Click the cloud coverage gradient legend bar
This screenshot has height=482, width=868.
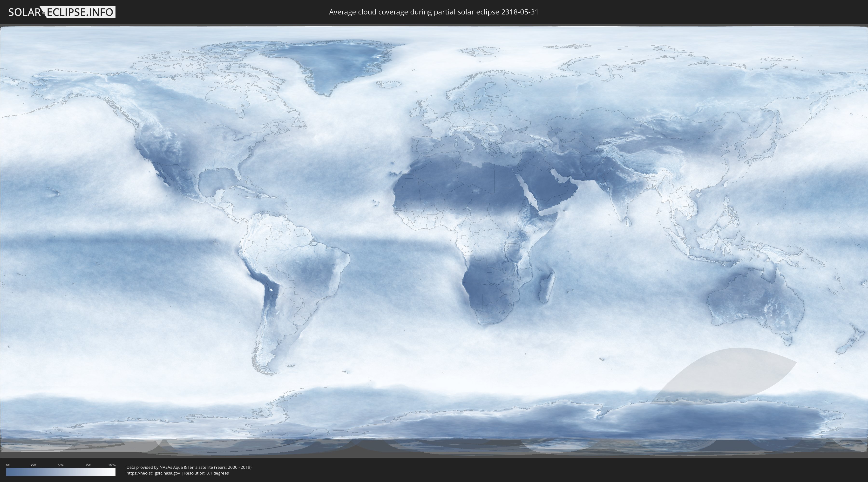[x=61, y=472]
